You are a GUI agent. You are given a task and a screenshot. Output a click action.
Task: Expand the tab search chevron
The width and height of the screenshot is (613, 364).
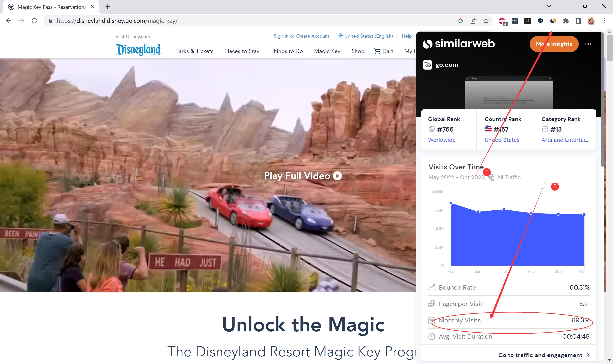point(549,6)
